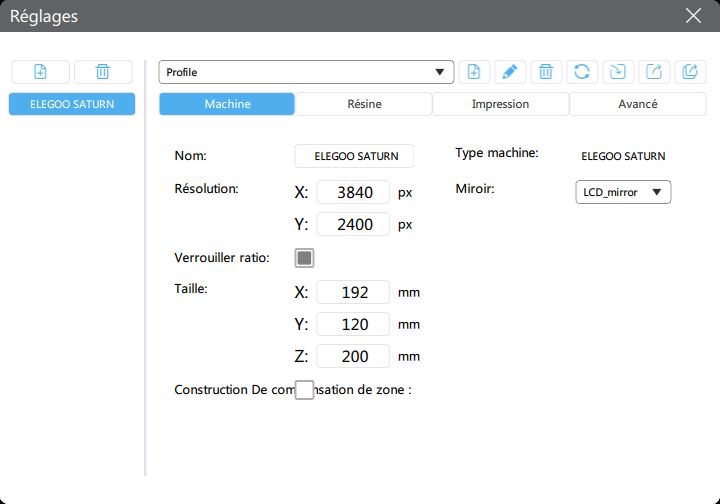
Task: Switch to the Machine tab
Action: point(227,104)
